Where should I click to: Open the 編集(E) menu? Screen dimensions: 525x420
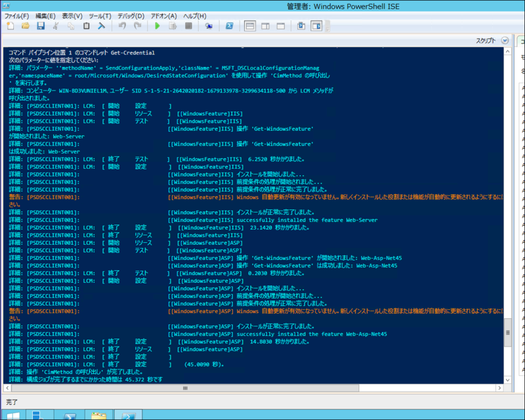tap(45, 16)
